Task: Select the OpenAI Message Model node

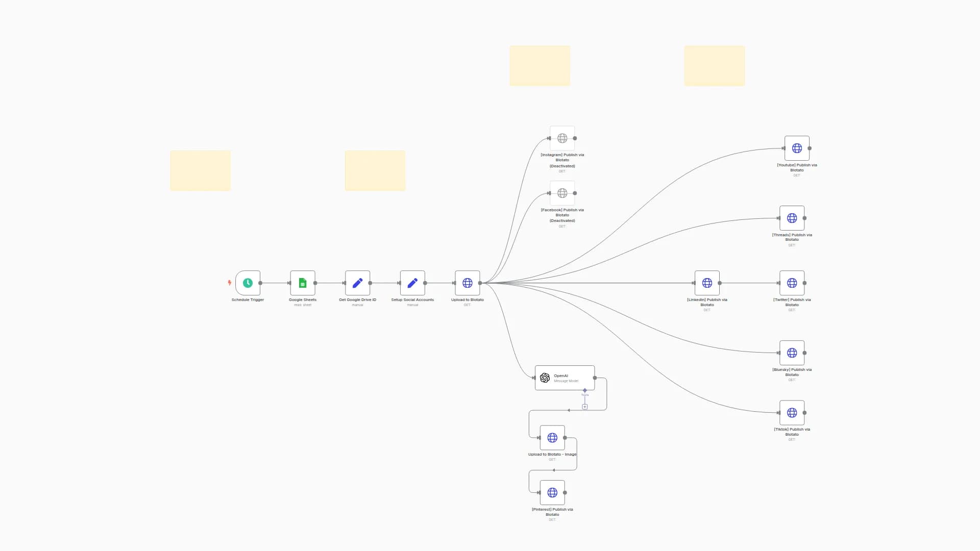Action: (565, 378)
